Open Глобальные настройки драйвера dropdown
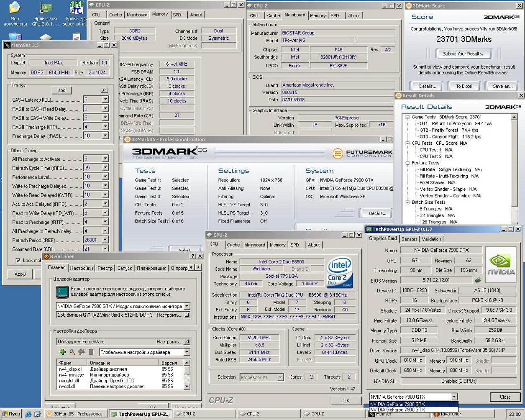 click(187, 352)
